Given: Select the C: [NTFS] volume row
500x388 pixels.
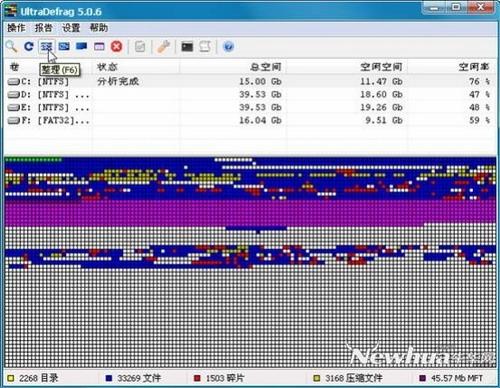Looking at the screenshot, I should [x=250, y=81].
